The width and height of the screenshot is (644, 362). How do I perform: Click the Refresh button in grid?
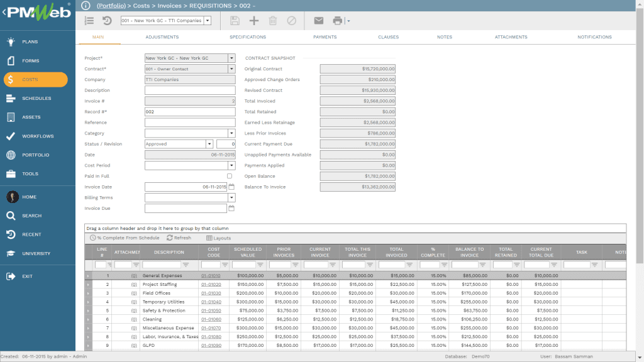(179, 238)
